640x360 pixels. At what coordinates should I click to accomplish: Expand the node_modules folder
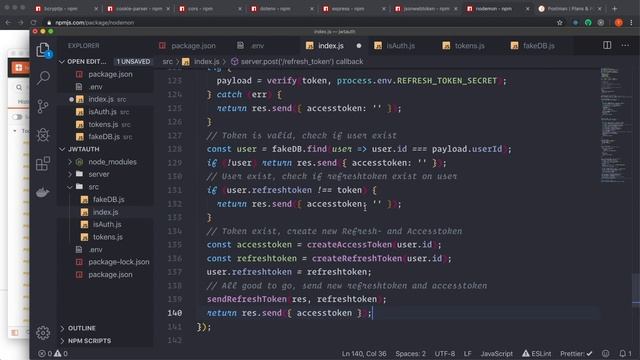point(70,162)
